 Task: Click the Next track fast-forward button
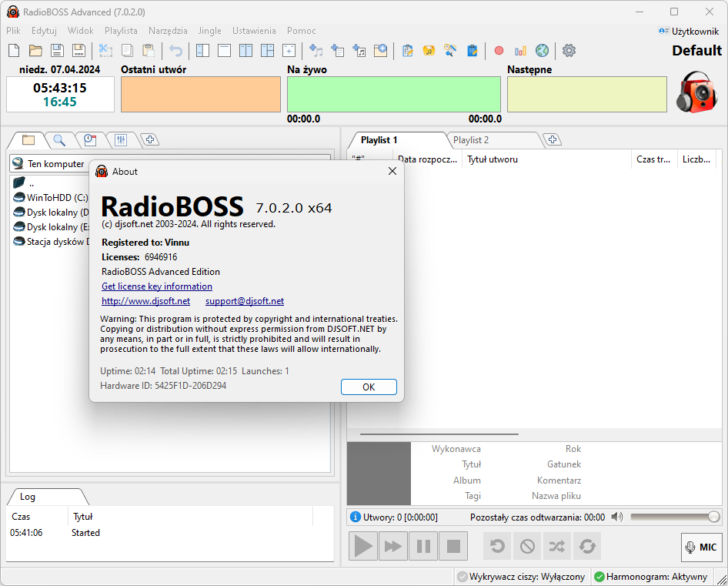coord(393,546)
